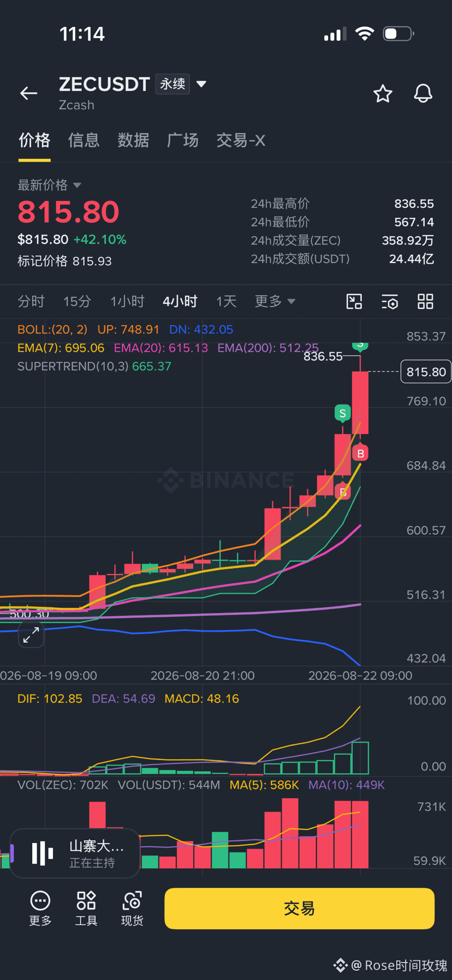Viewport: 452px width, 980px height.
Task: Tap the tall red latest candlestick
Action: click(x=360, y=403)
